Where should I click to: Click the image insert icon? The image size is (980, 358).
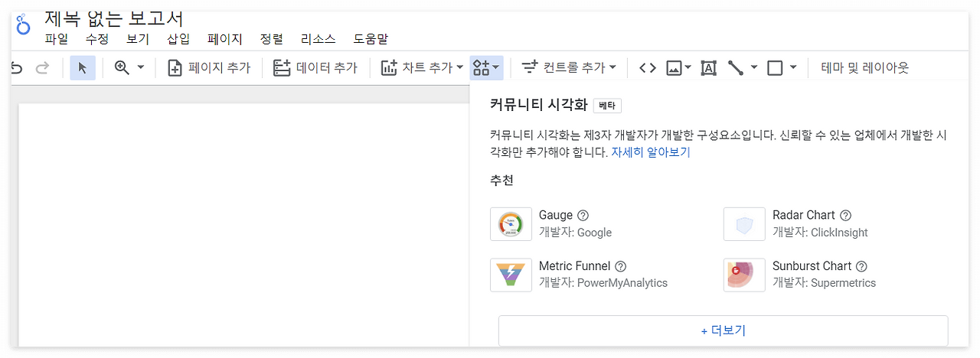point(674,68)
